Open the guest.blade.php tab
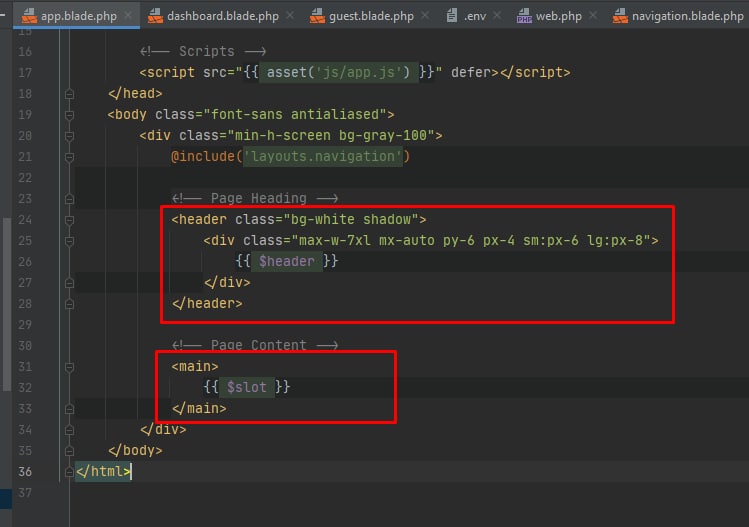749x527 pixels. pyautogui.click(x=371, y=16)
